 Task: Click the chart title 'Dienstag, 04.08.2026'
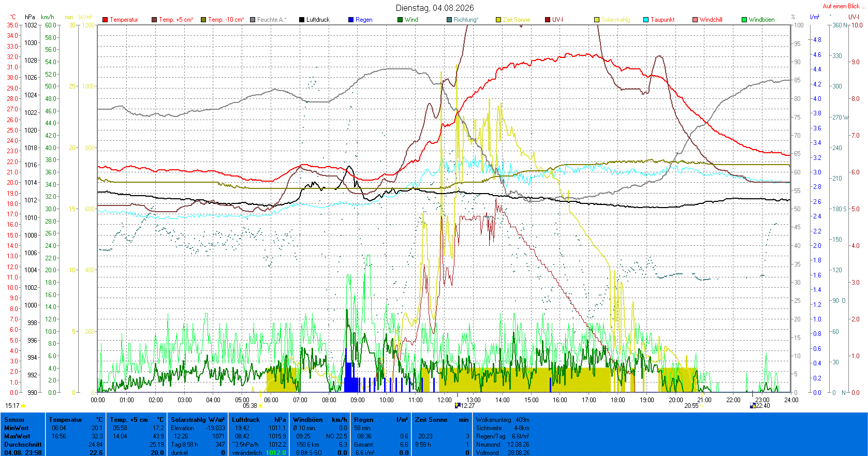point(435,8)
